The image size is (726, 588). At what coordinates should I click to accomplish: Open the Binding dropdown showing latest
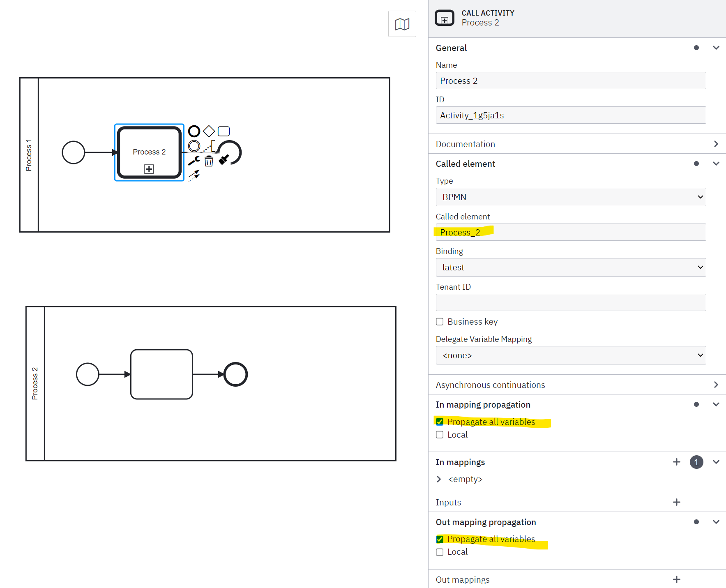(x=570, y=267)
